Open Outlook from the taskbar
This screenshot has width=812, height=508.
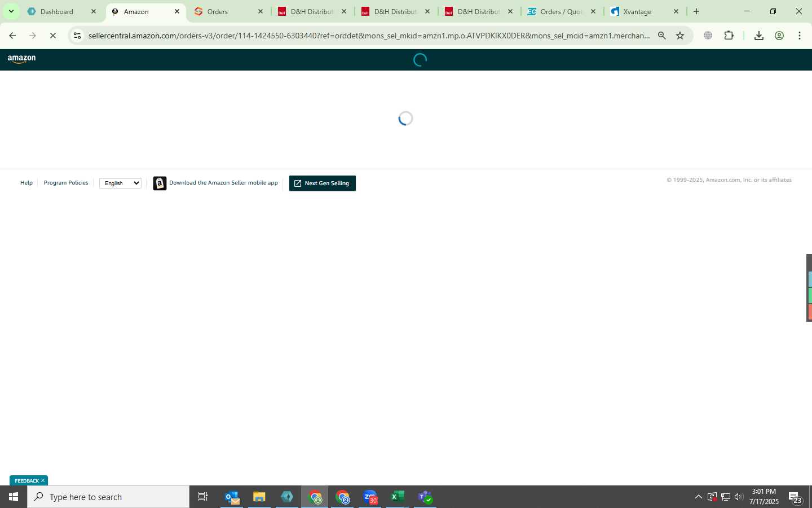click(232, 497)
